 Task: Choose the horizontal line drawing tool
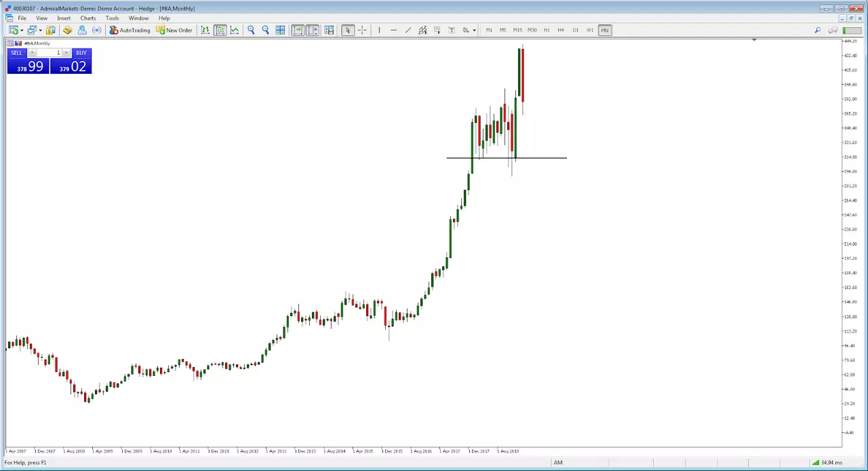[393, 30]
